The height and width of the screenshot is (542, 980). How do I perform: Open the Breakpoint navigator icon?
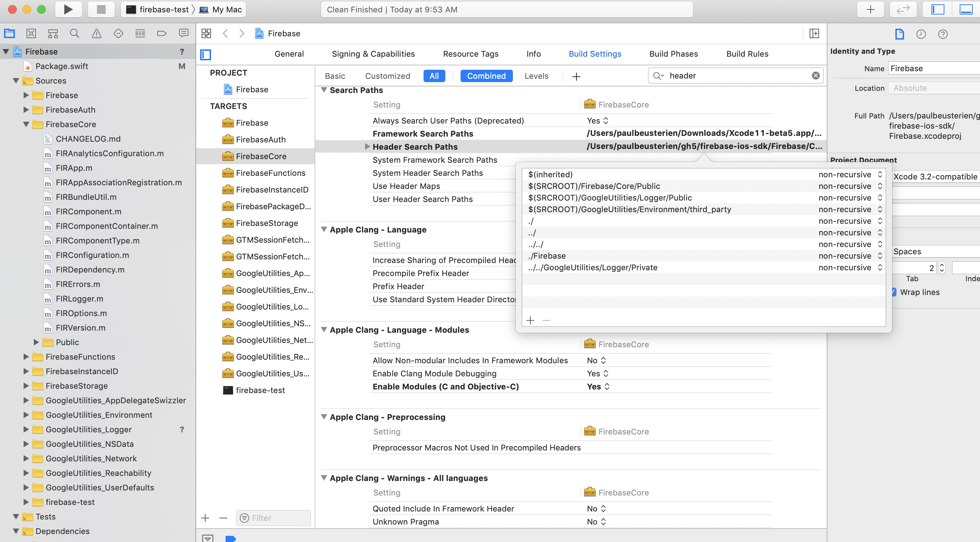[x=162, y=33]
